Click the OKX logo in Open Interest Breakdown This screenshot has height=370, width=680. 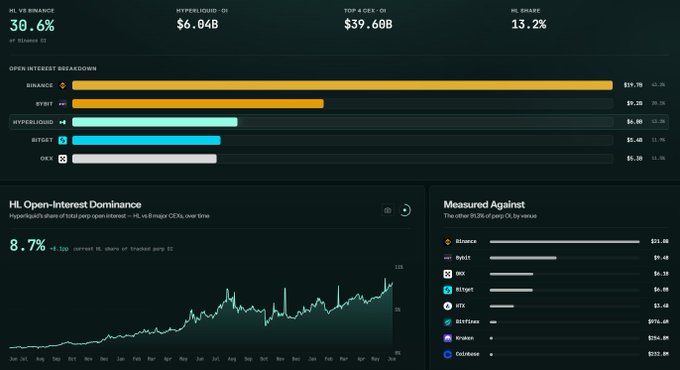tap(62, 159)
